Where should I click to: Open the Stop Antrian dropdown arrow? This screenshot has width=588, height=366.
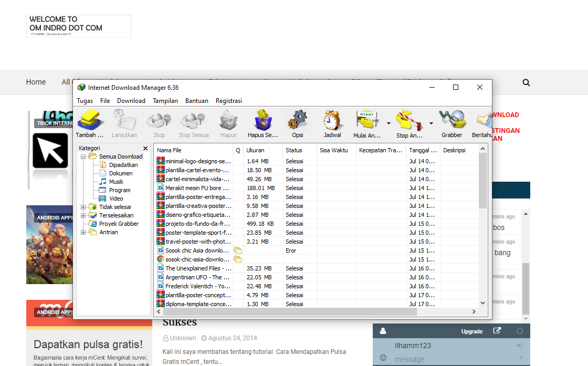pyautogui.click(x=431, y=123)
